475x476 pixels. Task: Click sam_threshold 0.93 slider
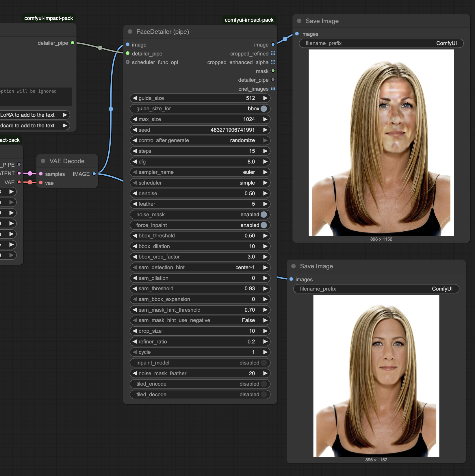pyautogui.click(x=200, y=289)
